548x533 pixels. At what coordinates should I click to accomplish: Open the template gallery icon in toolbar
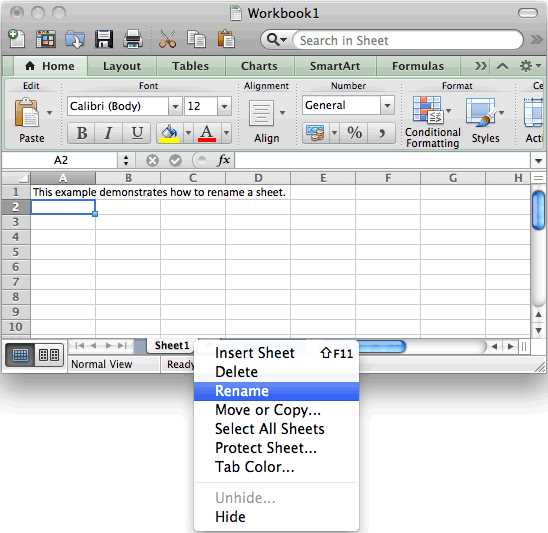(46, 39)
